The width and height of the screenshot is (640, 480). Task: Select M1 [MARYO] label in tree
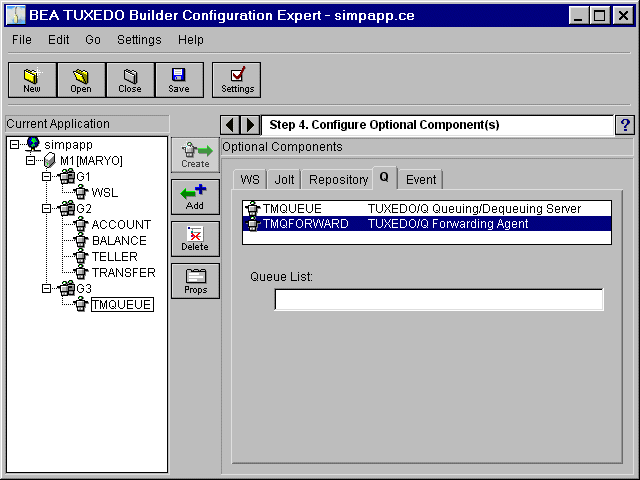(91, 160)
